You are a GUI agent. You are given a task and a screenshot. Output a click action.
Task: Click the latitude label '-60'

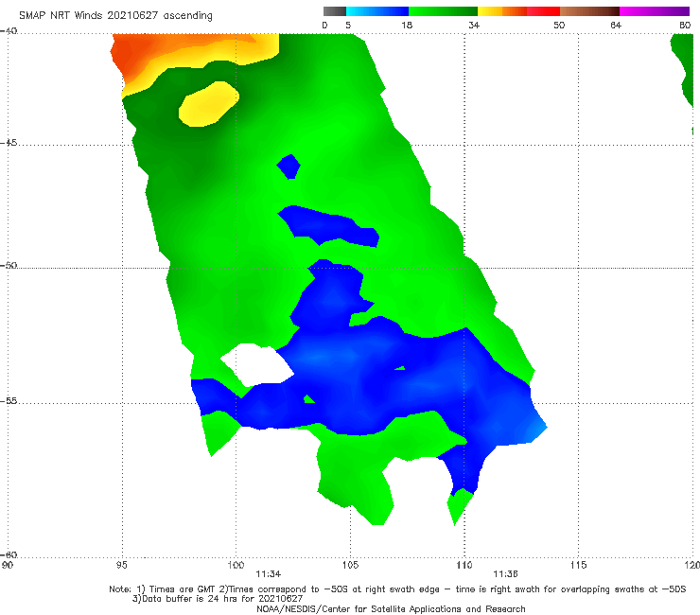[x=9, y=554]
